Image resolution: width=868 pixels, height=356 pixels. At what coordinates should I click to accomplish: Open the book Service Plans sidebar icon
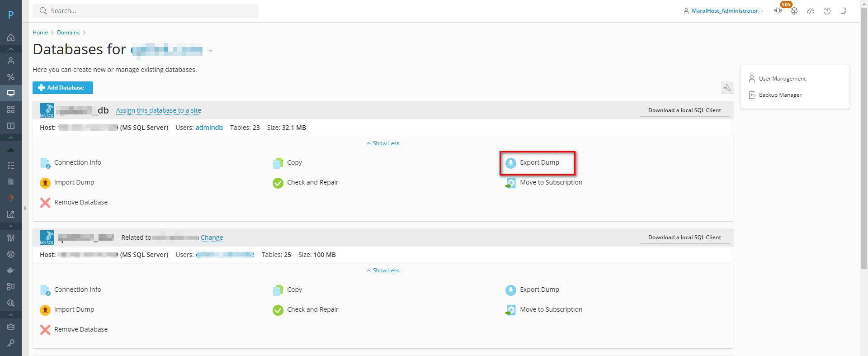point(11,126)
